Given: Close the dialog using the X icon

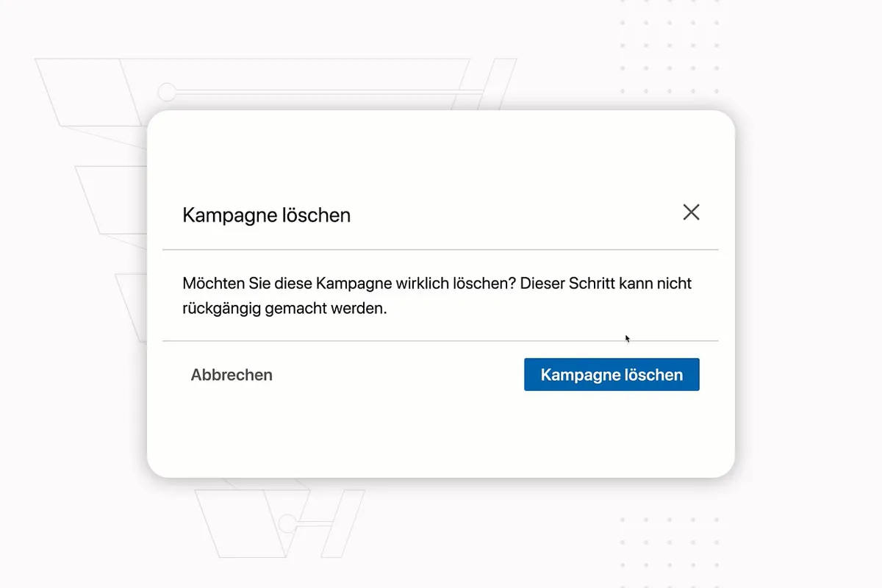Looking at the screenshot, I should [x=691, y=212].
